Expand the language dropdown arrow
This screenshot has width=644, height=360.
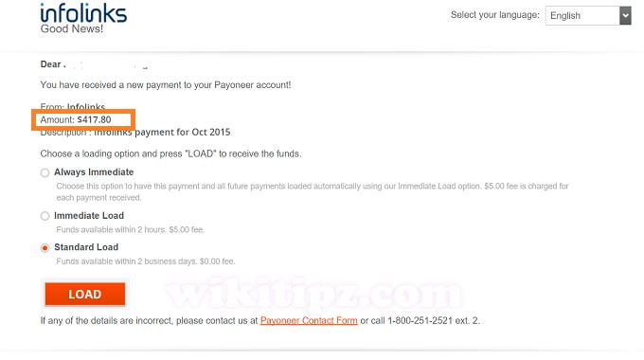tap(625, 15)
